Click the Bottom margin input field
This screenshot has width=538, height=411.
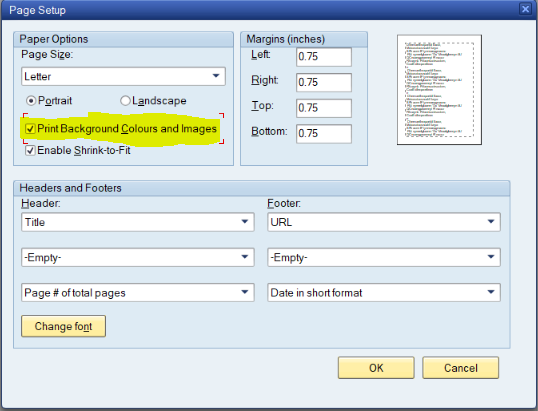324,134
